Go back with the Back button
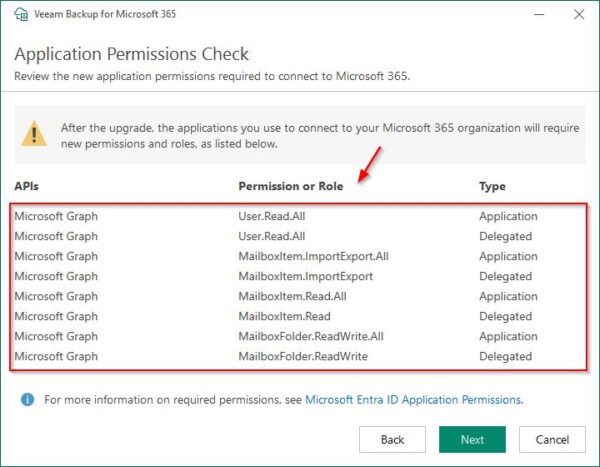This screenshot has width=600, height=467. click(392, 439)
